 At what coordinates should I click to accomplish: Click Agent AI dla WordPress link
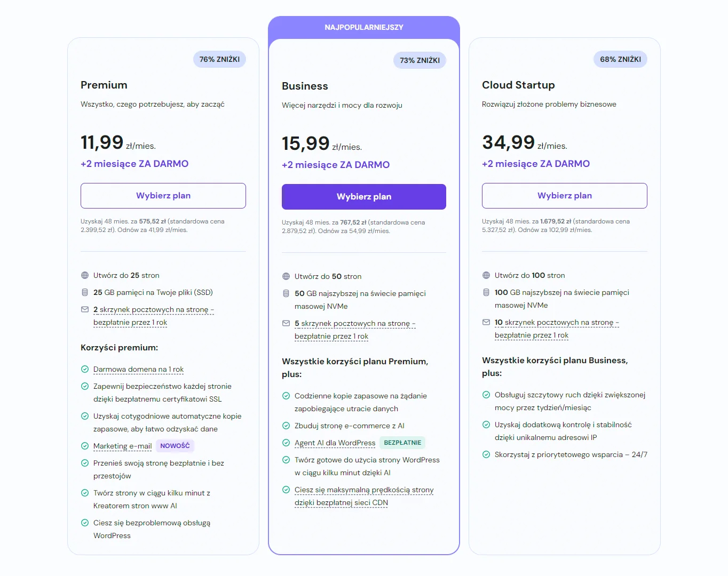(x=335, y=443)
